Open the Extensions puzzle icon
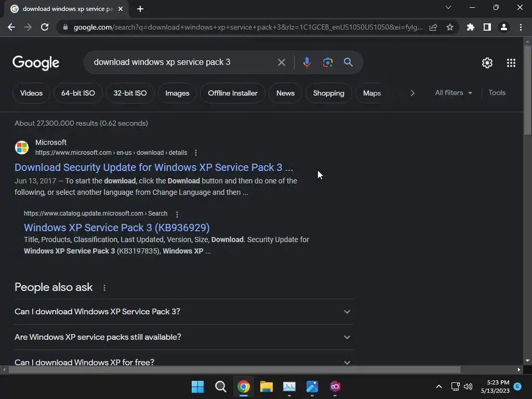532x399 pixels. coord(470,27)
